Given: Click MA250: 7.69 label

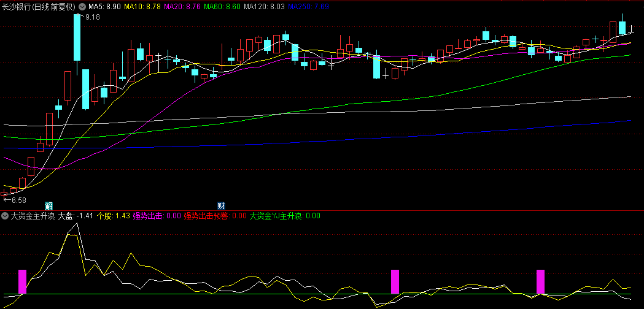Looking at the screenshot, I should (308, 7).
